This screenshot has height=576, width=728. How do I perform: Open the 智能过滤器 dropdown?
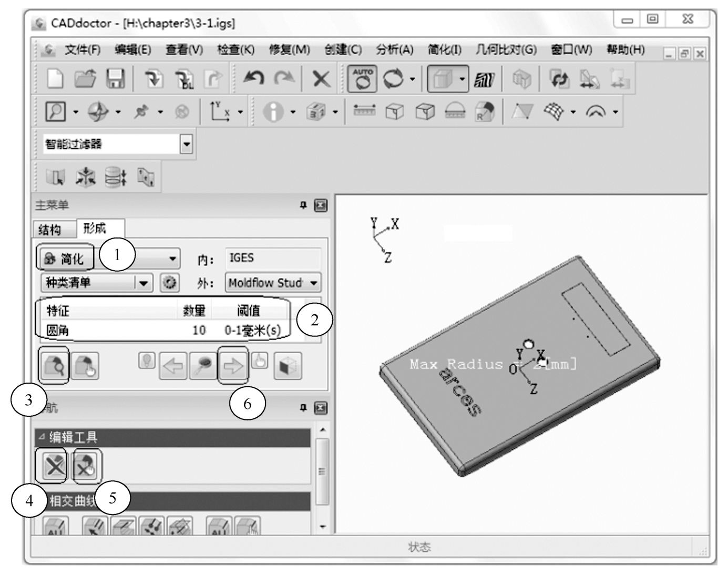[x=186, y=144]
